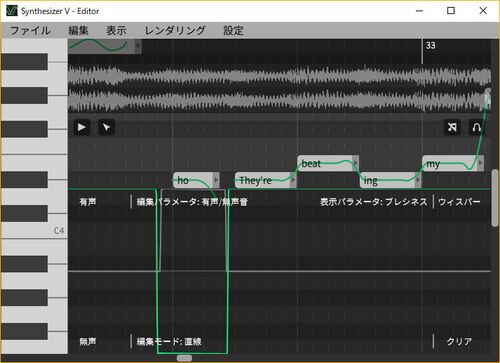Toggle the snap/crossed-arrows icon
The width and height of the screenshot is (500, 363).
tap(452, 127)
